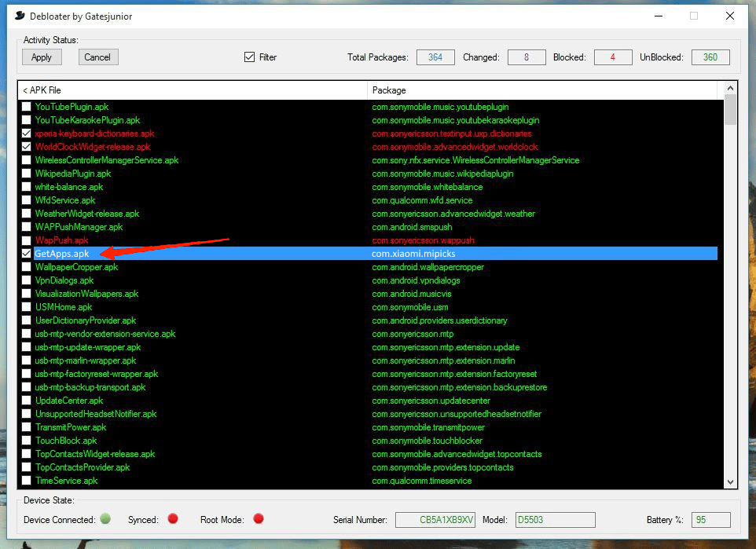This screenshot has width=756, height=549.
Task: Sort by the APK File column header
Action: tap(192, 90)
